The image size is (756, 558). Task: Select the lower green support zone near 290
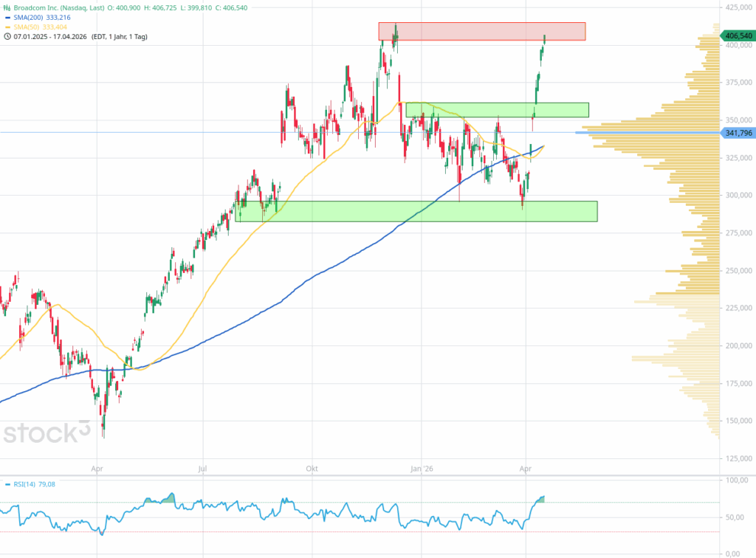416,211
